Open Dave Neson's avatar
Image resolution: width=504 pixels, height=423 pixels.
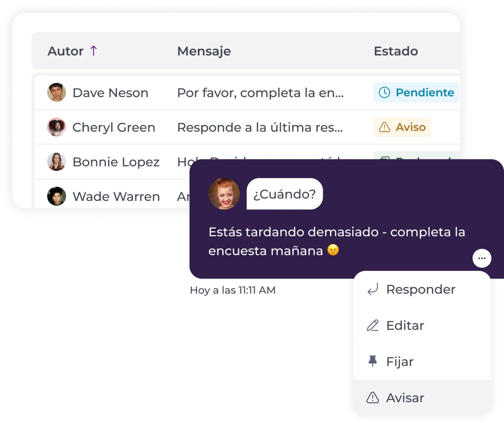(56, 92)
